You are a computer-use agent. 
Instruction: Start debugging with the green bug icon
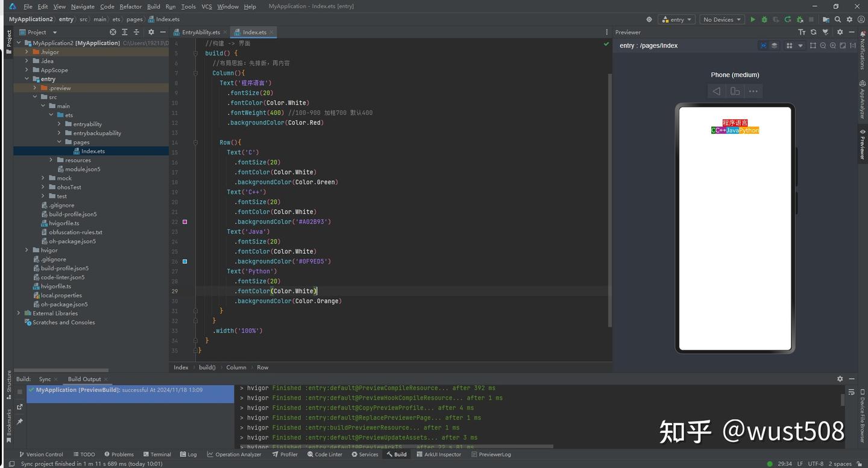764,19
